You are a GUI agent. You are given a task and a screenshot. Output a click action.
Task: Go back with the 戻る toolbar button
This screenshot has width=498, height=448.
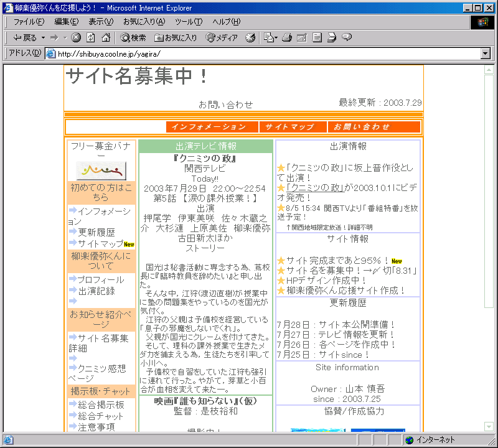point(25,38)
